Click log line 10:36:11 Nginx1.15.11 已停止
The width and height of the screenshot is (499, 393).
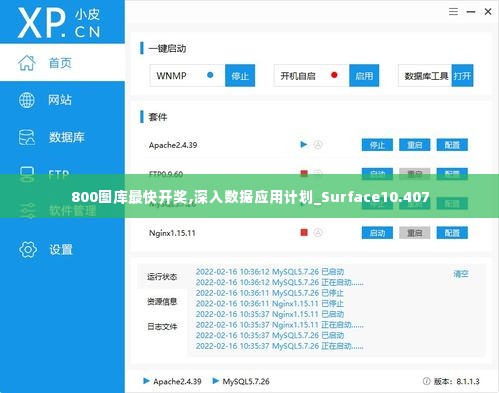pyautogui.click(x=269, y=304)
